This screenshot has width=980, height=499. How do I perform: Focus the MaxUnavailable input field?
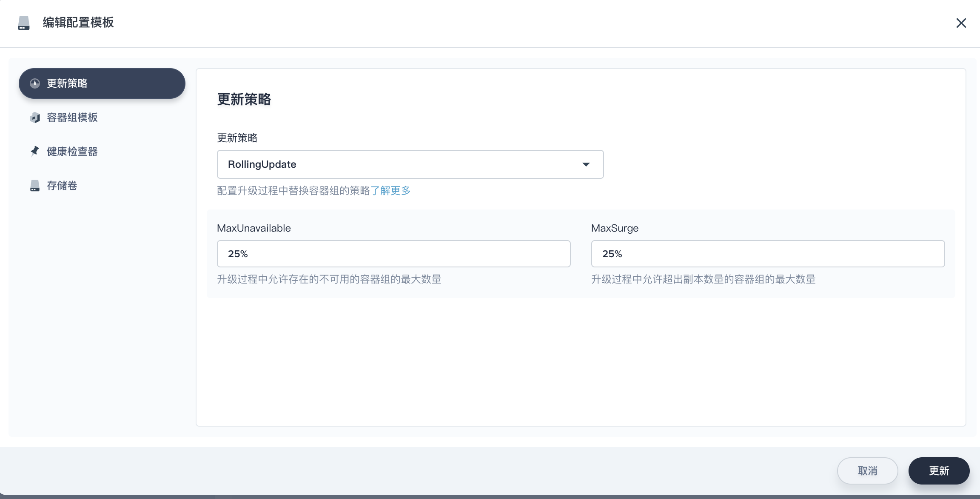[394, 254]
